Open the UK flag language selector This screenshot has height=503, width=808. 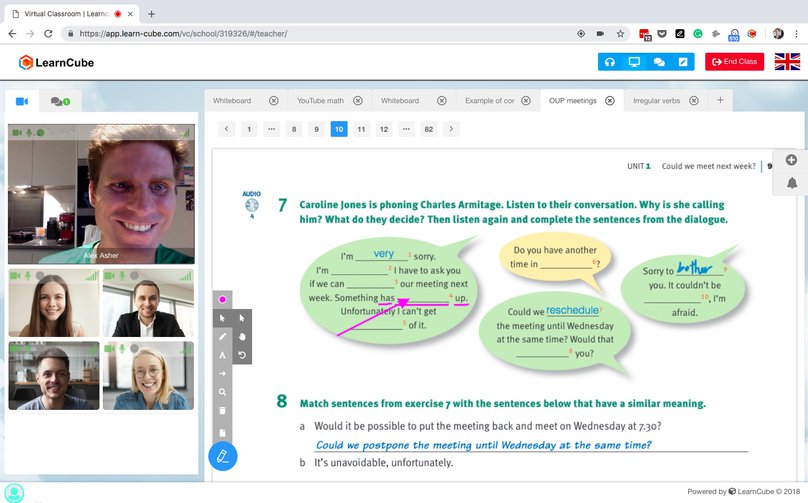(787, 62)
